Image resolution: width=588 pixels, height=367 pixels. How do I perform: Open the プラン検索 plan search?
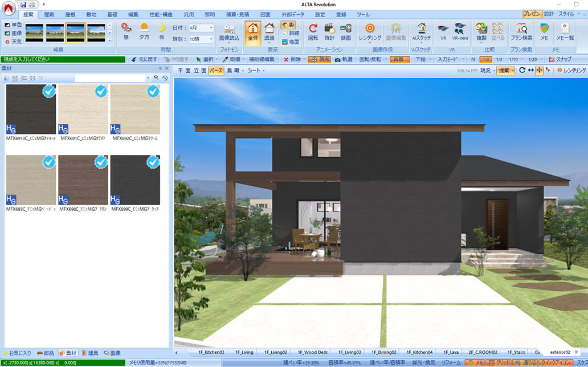521,28
